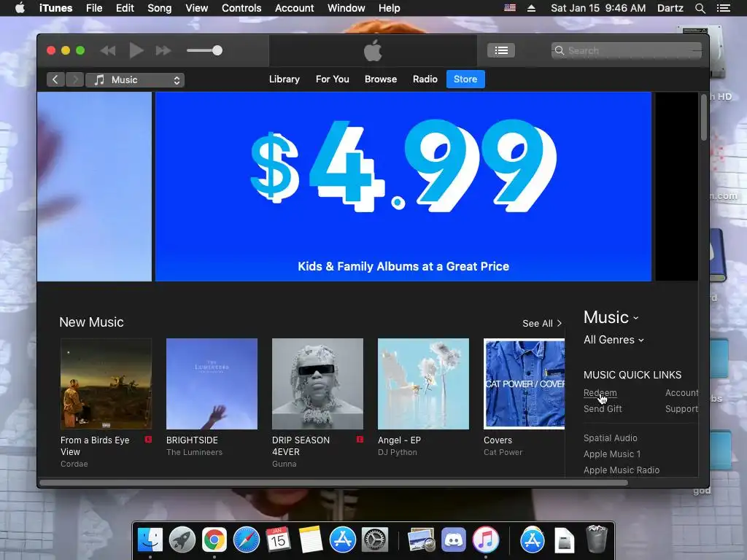
Task: Open the Music media picker dropdown
Action: [135, 80]
